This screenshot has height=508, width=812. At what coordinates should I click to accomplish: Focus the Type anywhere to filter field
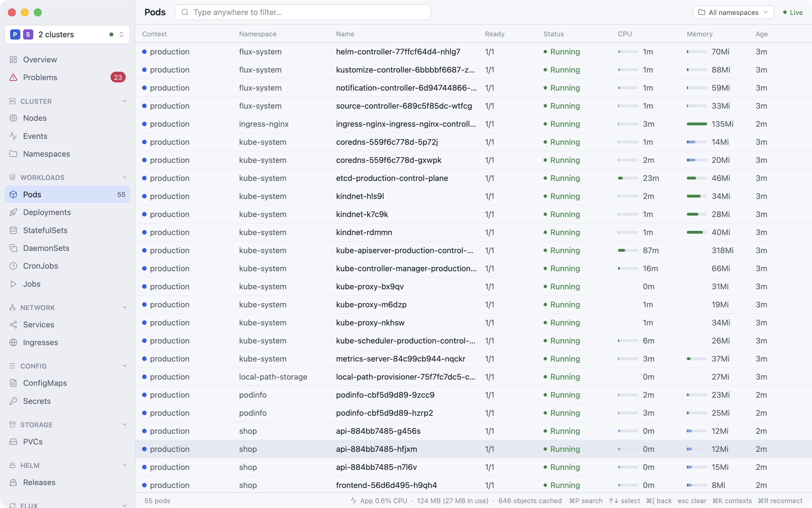[303, 12]
